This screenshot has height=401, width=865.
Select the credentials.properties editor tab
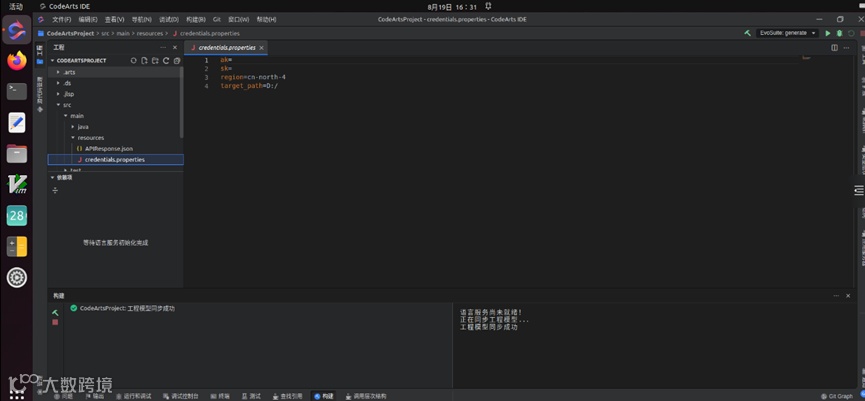point(226,48)
